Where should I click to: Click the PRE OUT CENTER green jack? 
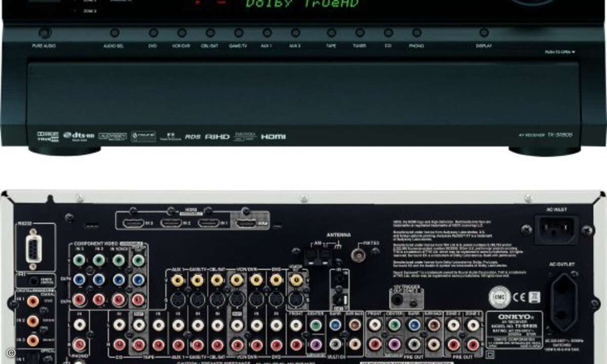395,325
